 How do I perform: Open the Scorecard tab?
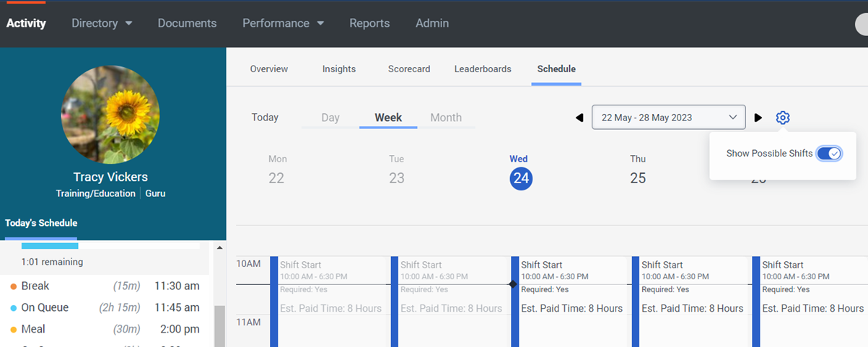click(409, 69)
